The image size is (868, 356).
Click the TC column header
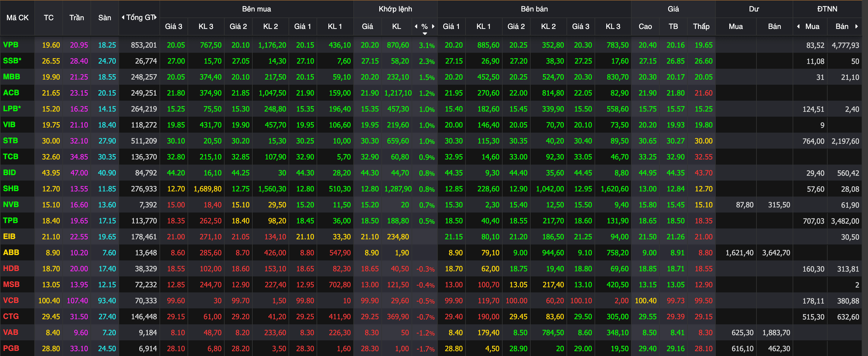click(x=49, y=17)
